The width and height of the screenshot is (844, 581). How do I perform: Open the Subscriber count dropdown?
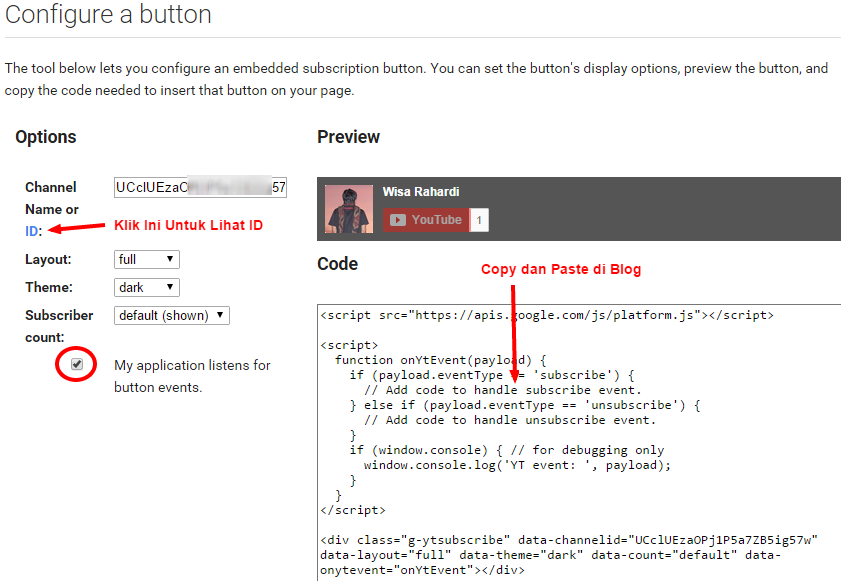click(x=172, y=315)
